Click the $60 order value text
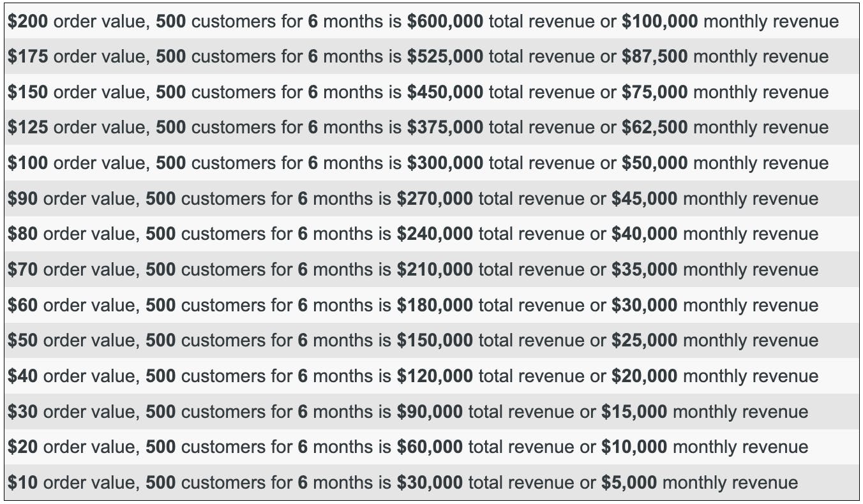The image size is (863, 504). [x=22, y=305]
